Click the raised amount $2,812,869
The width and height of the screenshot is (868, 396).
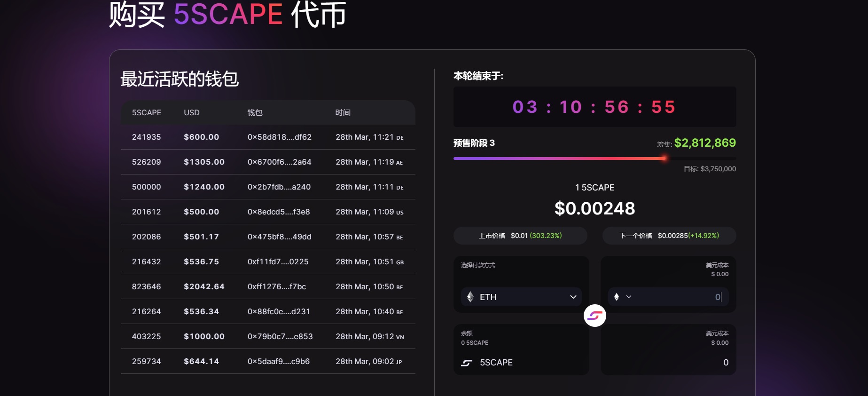click(704, 143)
